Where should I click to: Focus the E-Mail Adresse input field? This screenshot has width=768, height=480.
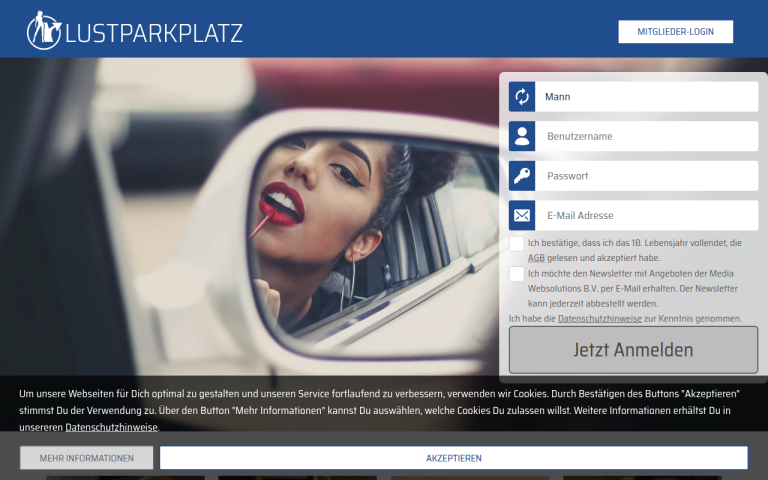(646, 216)
